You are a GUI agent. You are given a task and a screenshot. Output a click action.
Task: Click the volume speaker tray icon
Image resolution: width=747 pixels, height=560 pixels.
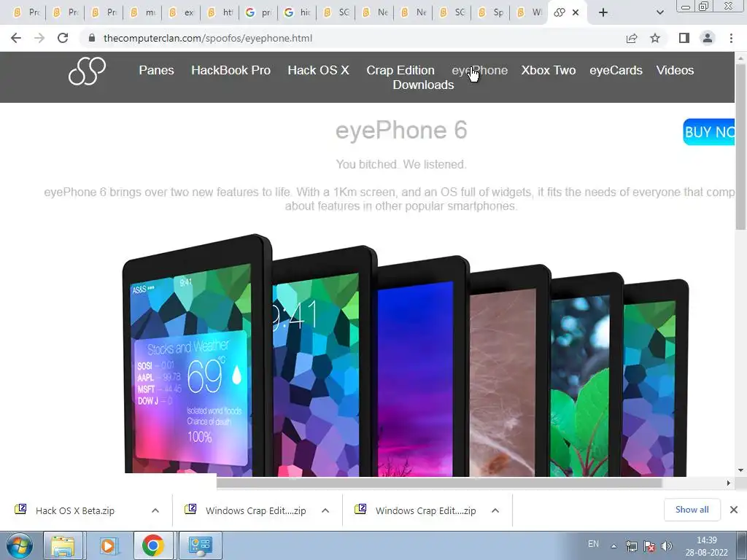[x=667, y=546]
